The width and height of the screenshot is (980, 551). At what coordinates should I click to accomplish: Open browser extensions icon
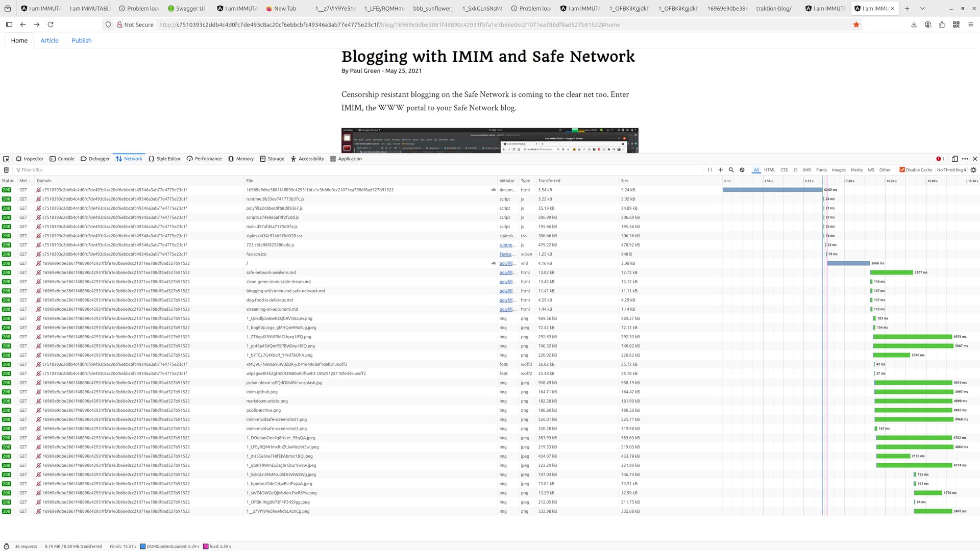tap(942, 24)
